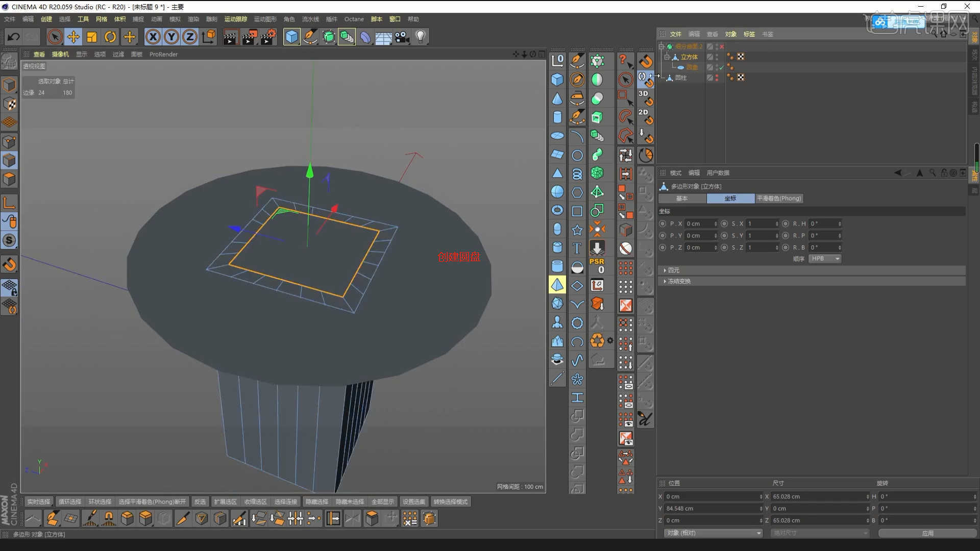Screen dimensions: 980x551
Task: Select the Text spline T icon
Action: (577, 248)
